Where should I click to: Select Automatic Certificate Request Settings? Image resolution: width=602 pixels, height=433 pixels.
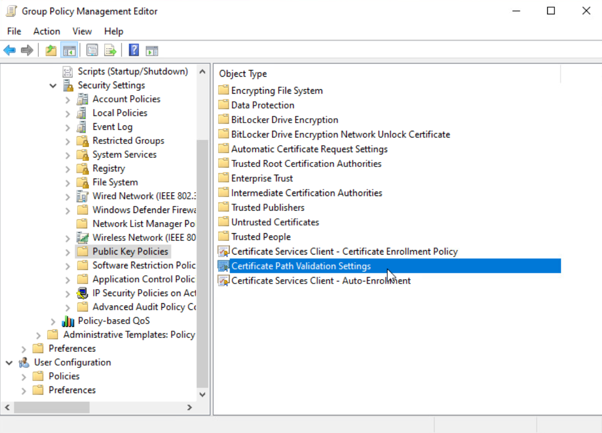click(309, 149)
